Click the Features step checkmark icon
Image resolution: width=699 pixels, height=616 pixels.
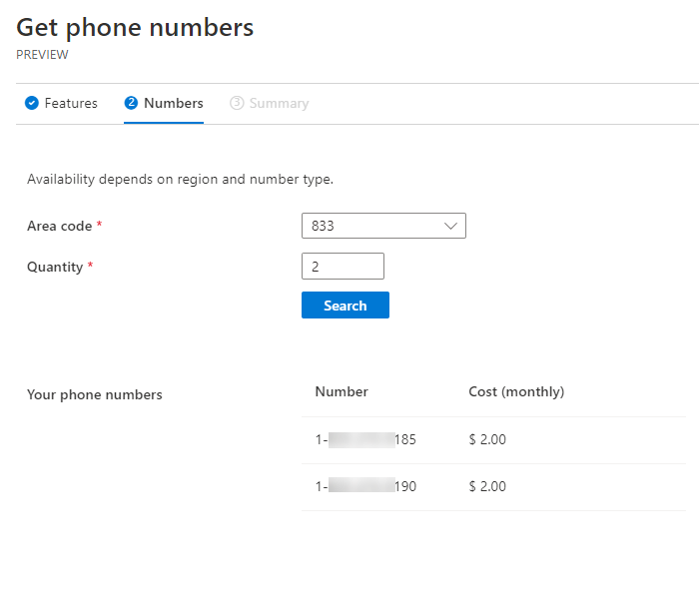(32, 103)
